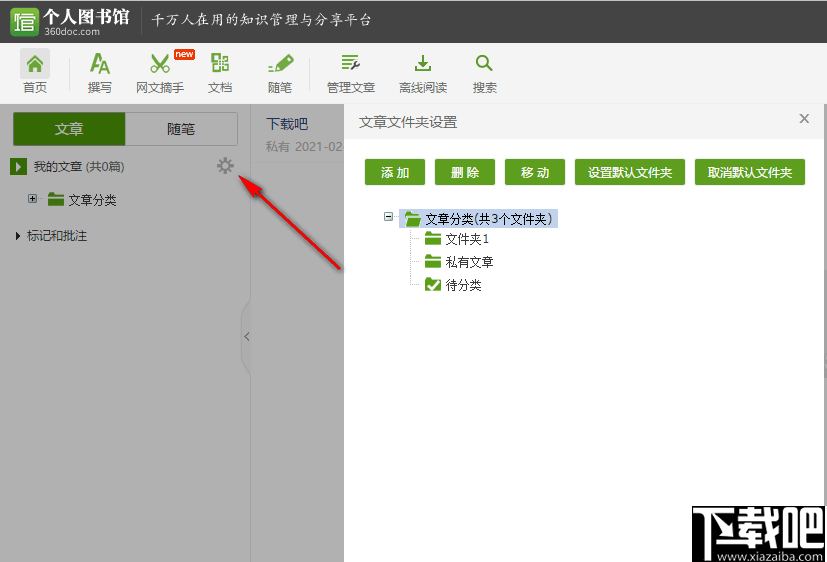
Task: Click the 文章文件夹设置 dialog title
Action: 408,122
